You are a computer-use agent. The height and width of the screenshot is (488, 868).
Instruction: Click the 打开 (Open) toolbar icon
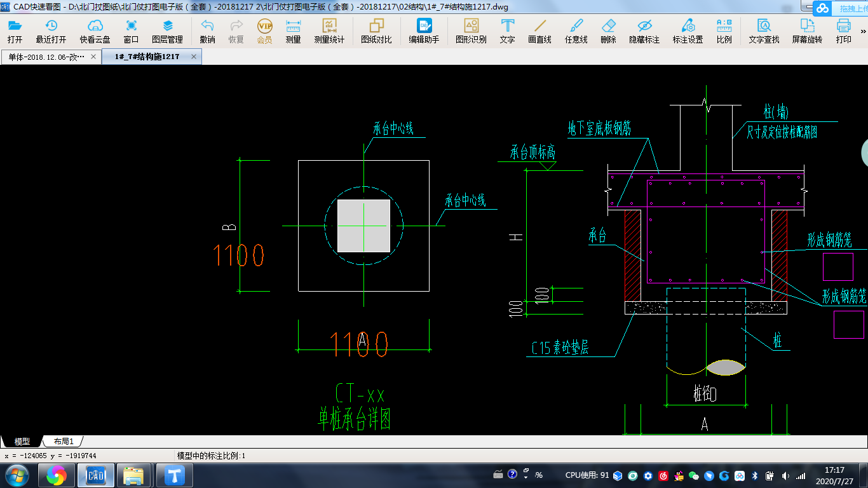pos(15,30)
